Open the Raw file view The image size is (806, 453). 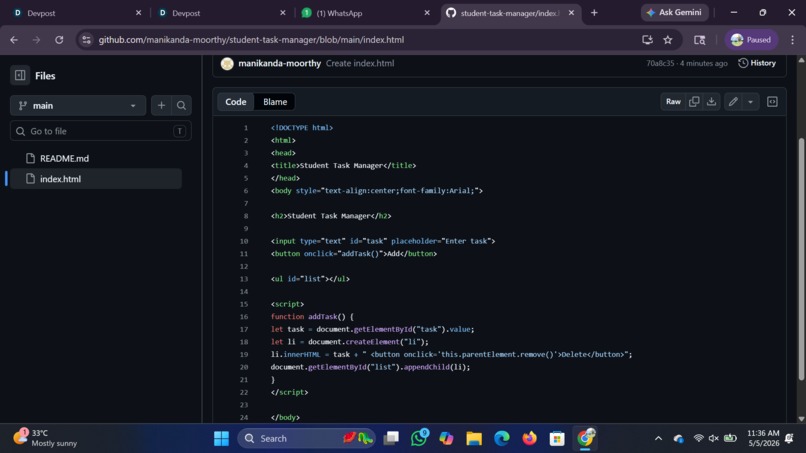(x=673, y=102)
